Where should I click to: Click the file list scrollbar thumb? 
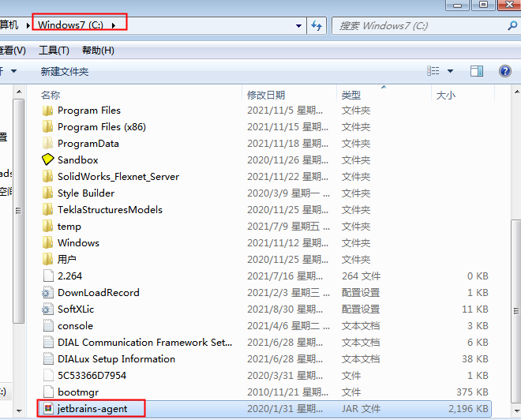pos(516,311)
